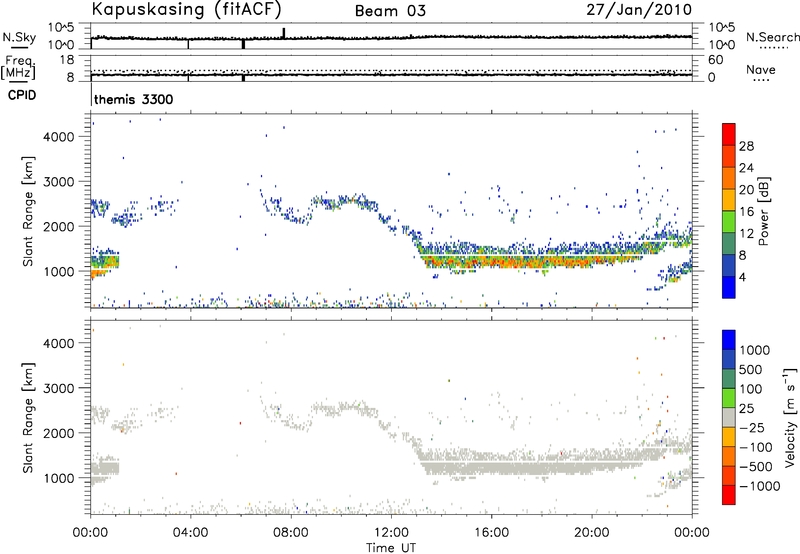Select the 500 label on Velocity colorbar
This screenshot has width=800, height=554.
coord(751,370)
